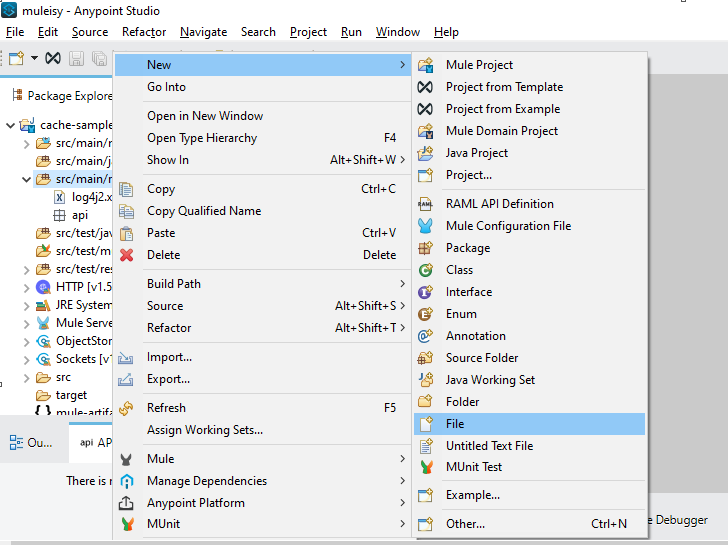Viewport: 728px width, 545px height.
Task: Open the Build Path submenu
Action: [263, 284]
